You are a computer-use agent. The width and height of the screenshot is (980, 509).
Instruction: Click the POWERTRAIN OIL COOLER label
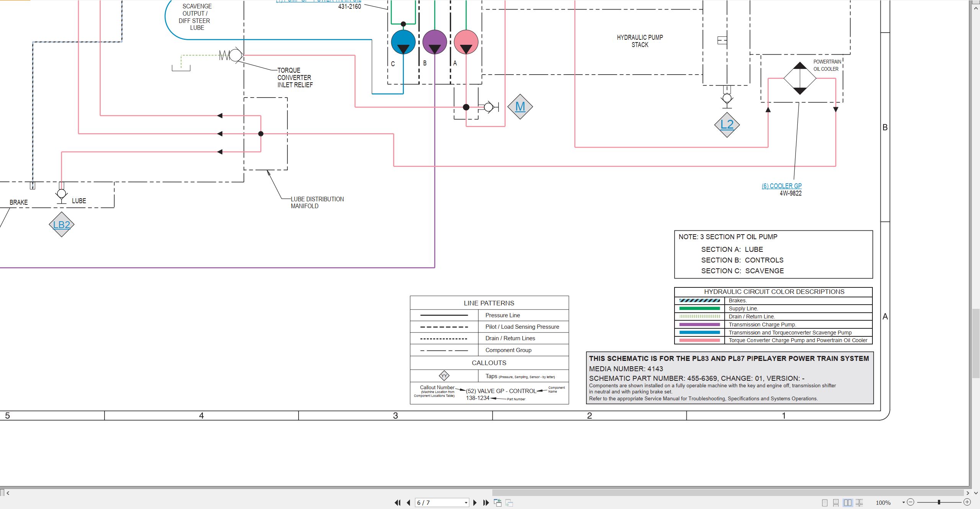click(x=827, y=65)
